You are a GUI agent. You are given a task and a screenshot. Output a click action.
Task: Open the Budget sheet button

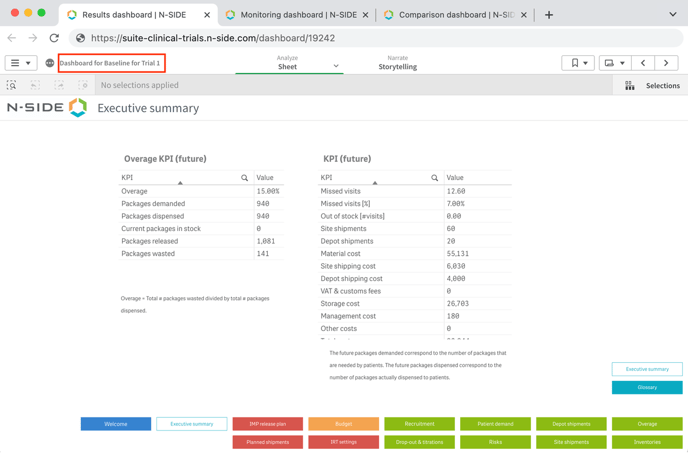tap(343, 424)
